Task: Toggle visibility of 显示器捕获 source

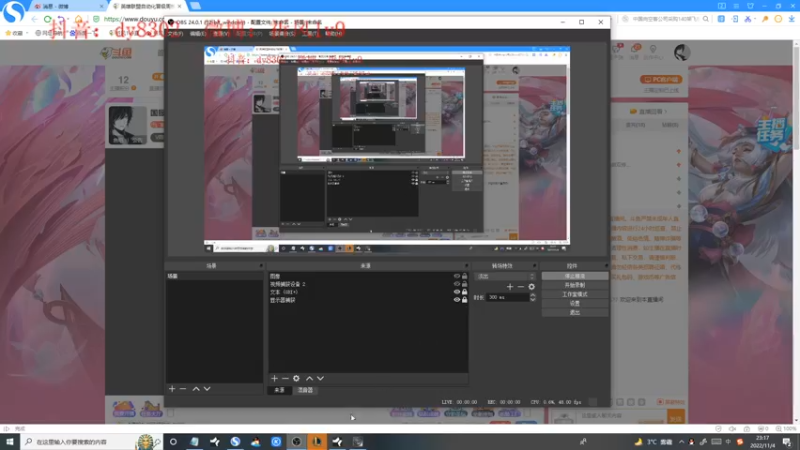Action: click(x=457, y=300)
